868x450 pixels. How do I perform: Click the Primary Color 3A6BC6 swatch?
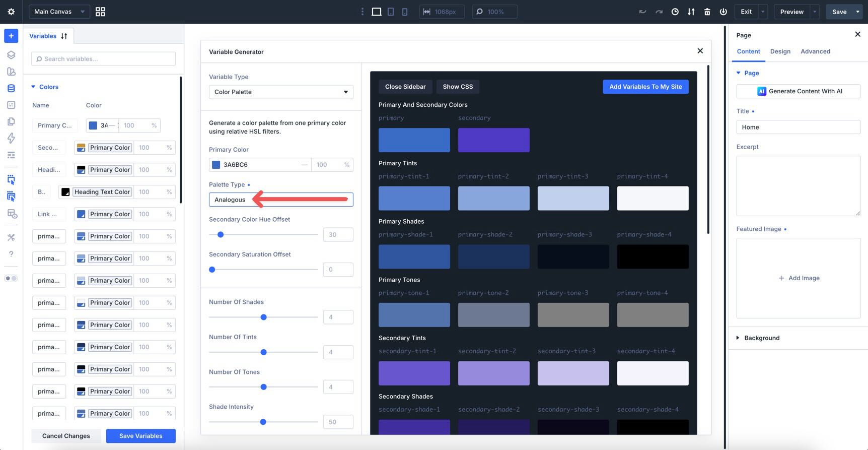pyautogui.click(x=216, y=165)
